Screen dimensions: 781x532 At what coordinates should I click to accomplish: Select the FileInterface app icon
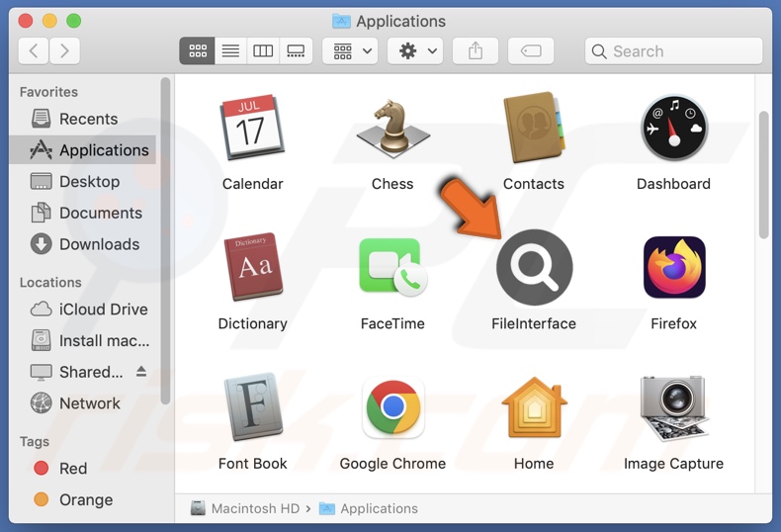(x=535, y=267)
